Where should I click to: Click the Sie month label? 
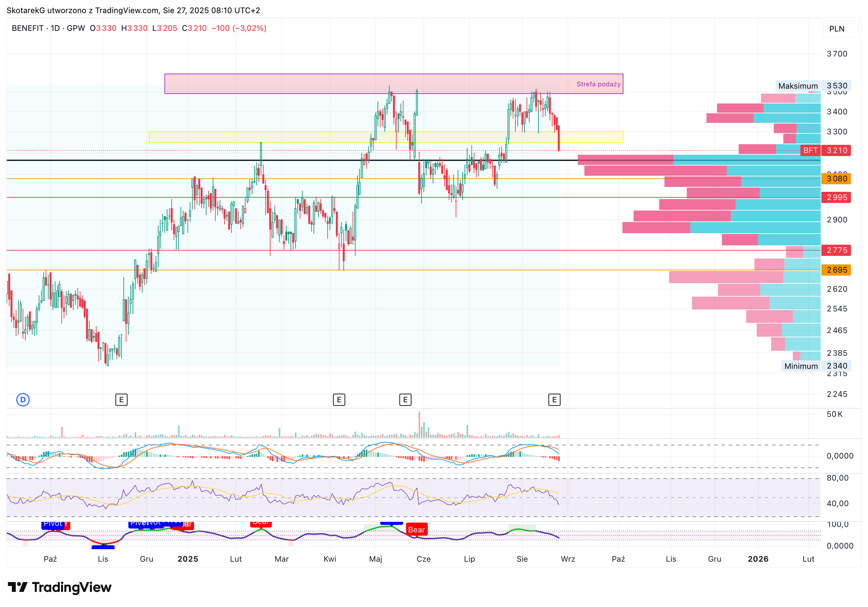(522, 559)
